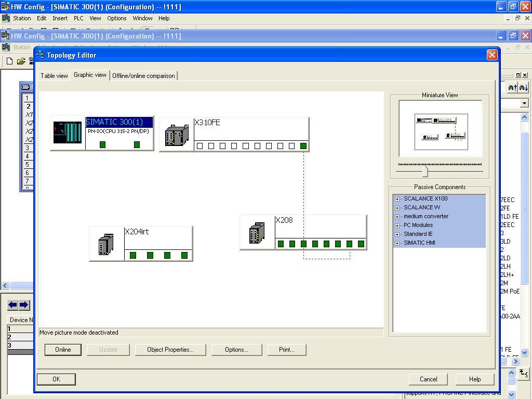The height and width of the screenshot is (399, 532).
Task: Click the Open folder icon in HW Config toolbar
Action: (21, 61)
